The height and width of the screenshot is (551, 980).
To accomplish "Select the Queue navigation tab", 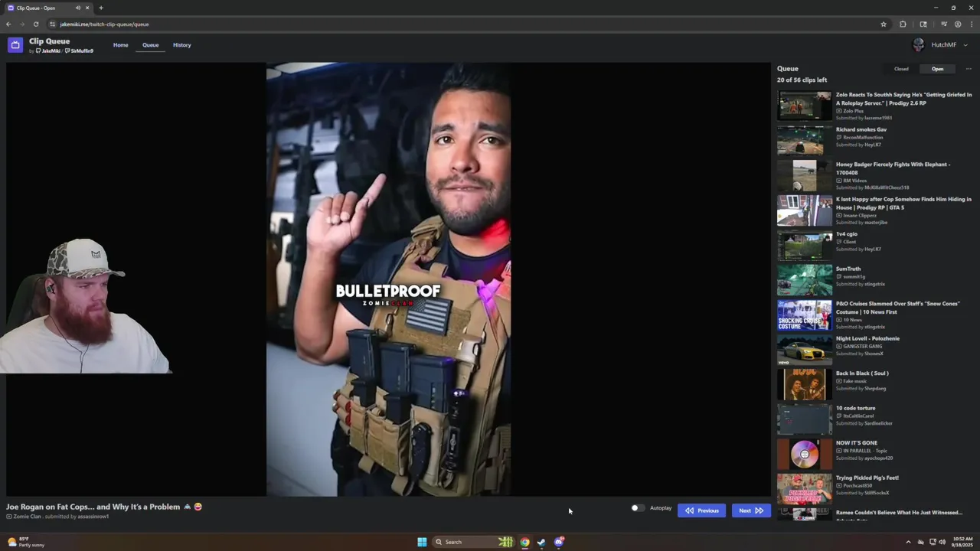I will (150, 45).
